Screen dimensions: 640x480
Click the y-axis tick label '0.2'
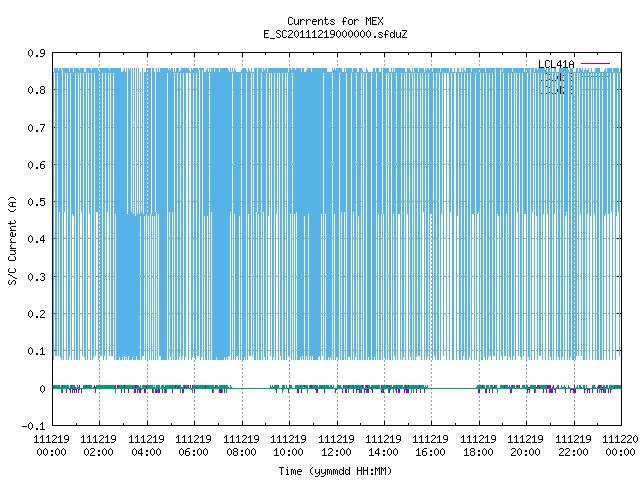point(36,314)
